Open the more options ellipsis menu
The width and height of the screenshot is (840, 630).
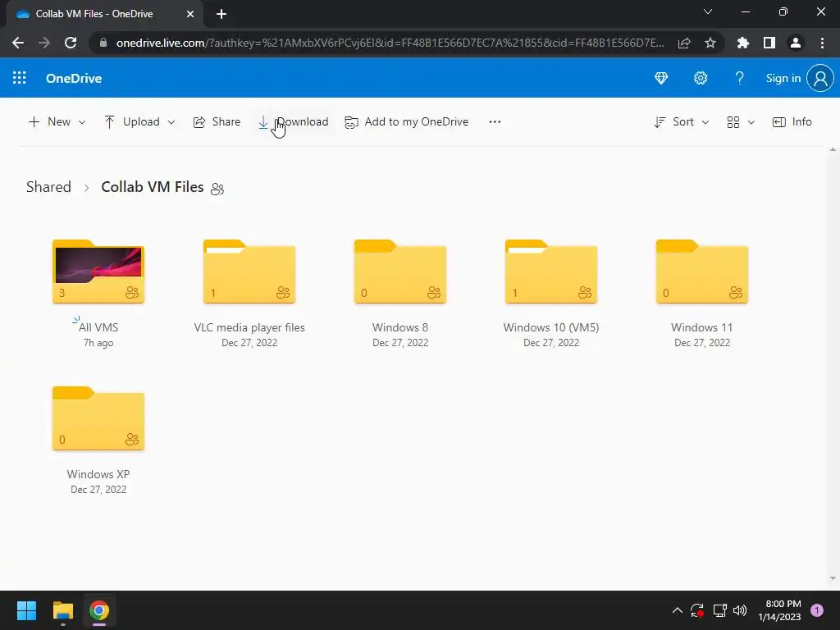pos(495,121)
